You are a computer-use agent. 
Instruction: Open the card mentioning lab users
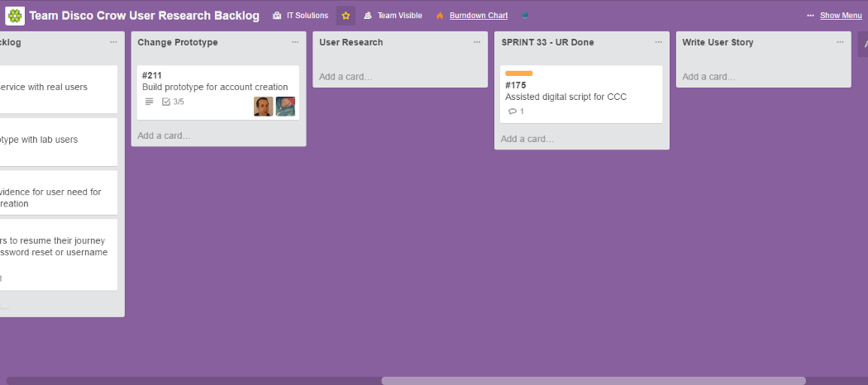point(58,142)
